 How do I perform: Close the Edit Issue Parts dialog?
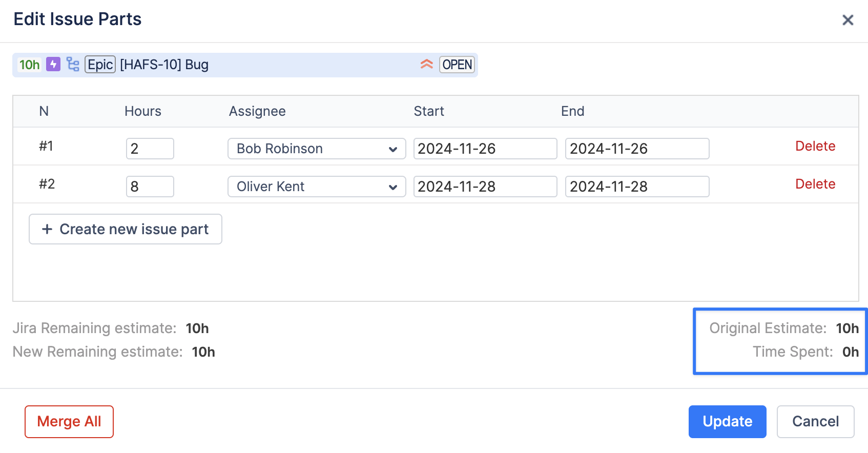(848, 20)
